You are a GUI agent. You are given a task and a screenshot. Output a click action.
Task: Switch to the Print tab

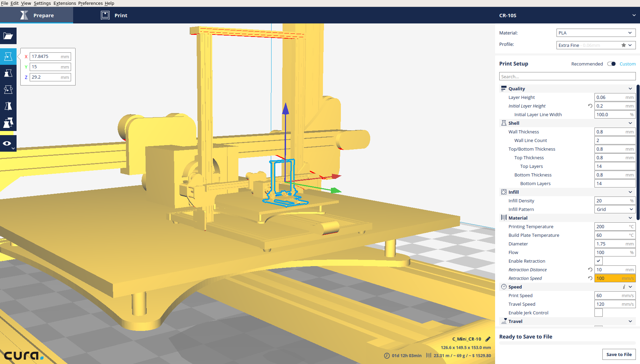tap(114, 16)
